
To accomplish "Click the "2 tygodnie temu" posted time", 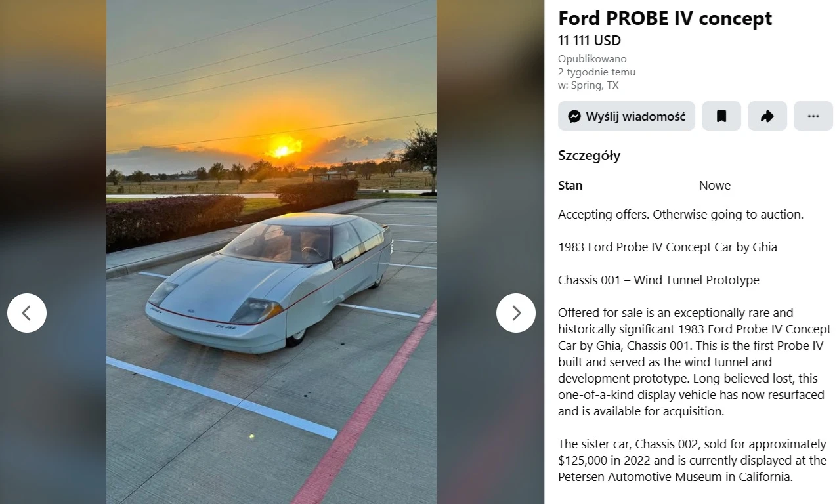I will point(596,72).
